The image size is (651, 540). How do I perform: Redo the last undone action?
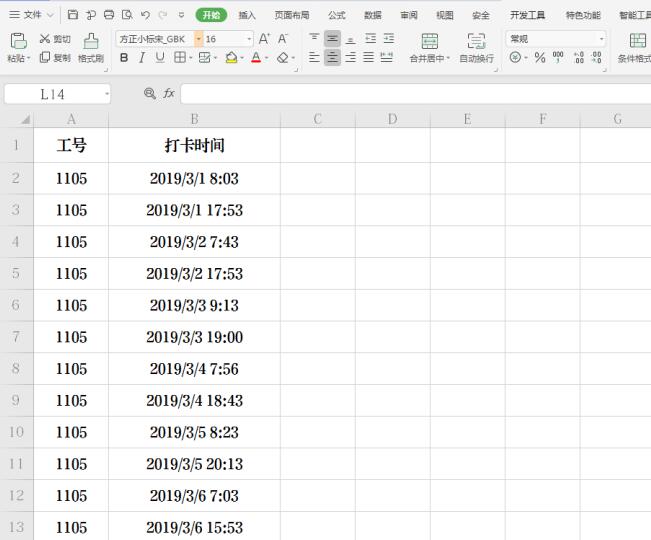163,15
